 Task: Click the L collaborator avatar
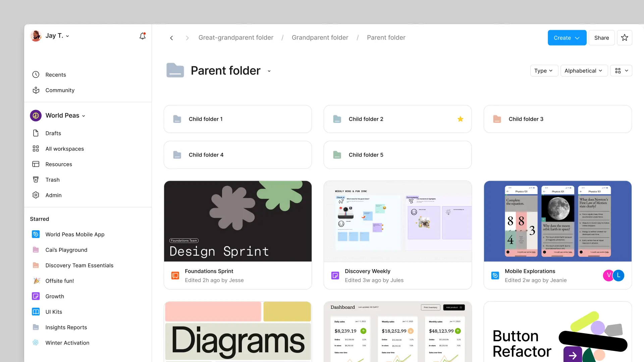coord(619,276)
